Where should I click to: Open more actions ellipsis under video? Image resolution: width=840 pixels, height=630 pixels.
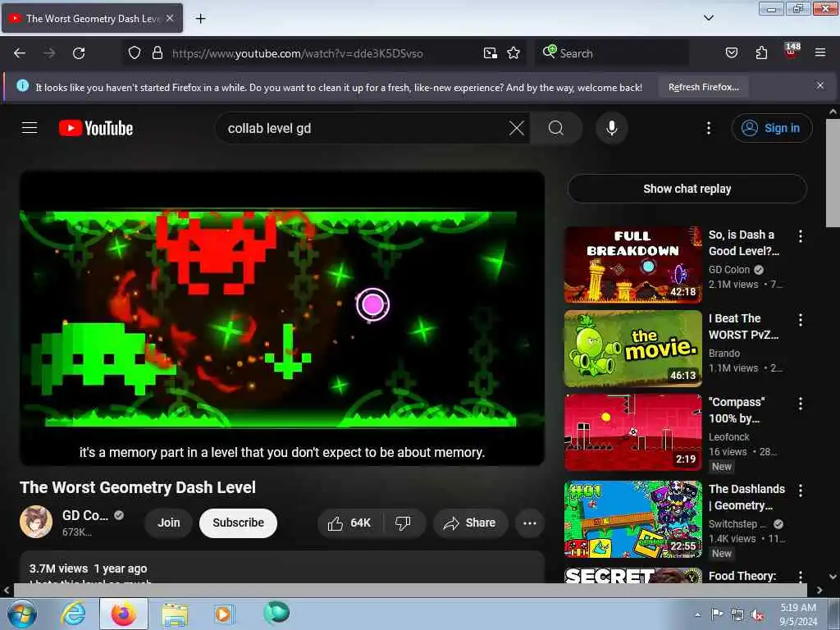point(529,523)
